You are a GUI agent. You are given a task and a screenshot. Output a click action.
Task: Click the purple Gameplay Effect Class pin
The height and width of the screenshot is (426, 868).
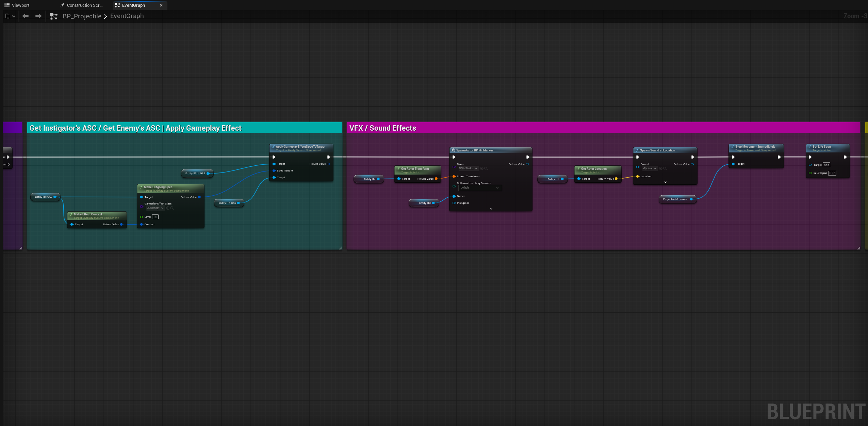pyautogui.click(x=142, y=207)
